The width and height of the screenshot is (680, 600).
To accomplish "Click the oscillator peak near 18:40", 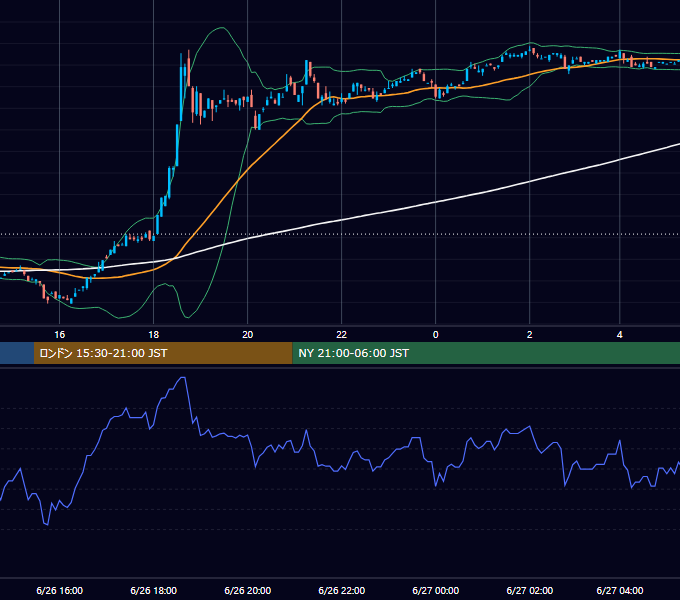I will [183, 378].
